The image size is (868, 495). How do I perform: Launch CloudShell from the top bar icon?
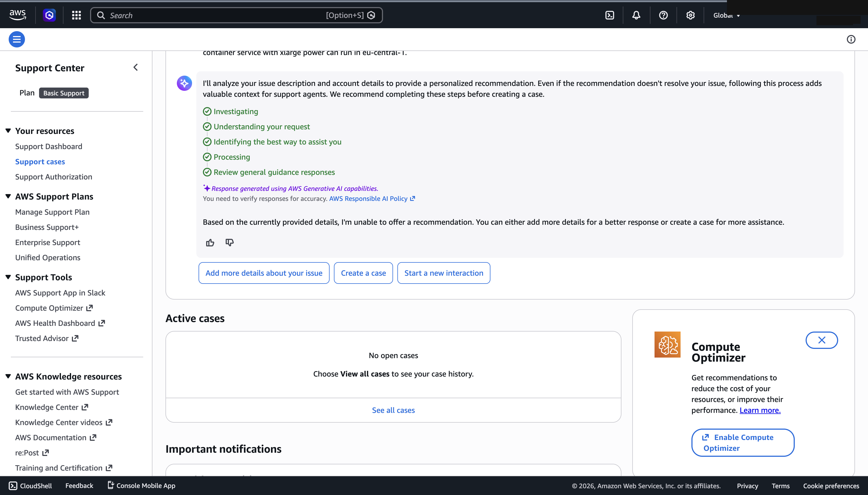click(610, 15)
